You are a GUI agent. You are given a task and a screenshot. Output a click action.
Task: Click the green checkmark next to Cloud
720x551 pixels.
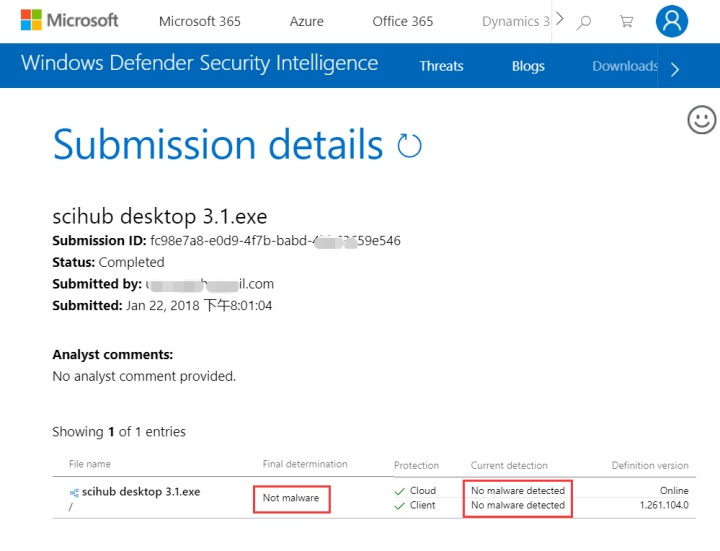tap(399, 491)
